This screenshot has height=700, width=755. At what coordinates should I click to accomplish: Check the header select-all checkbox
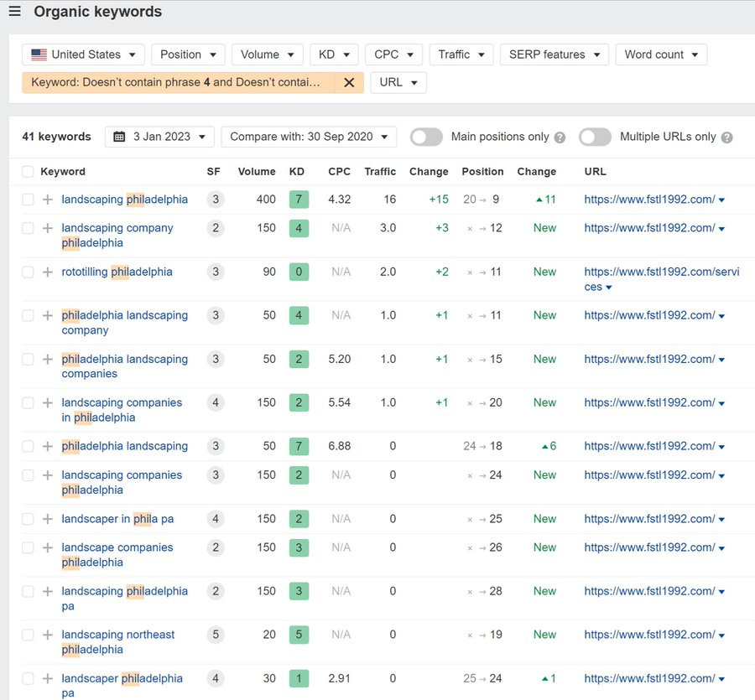[27, 171]
